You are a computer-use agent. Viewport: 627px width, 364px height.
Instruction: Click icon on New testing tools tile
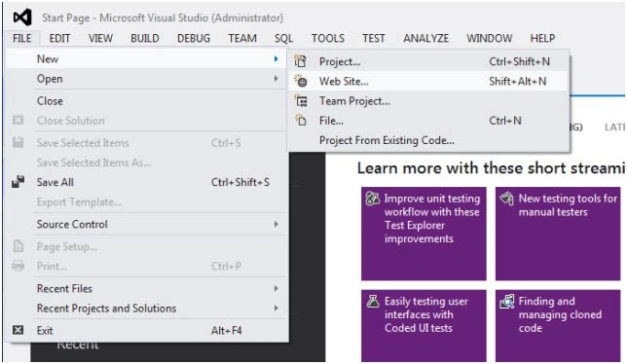tap(506, 199)
